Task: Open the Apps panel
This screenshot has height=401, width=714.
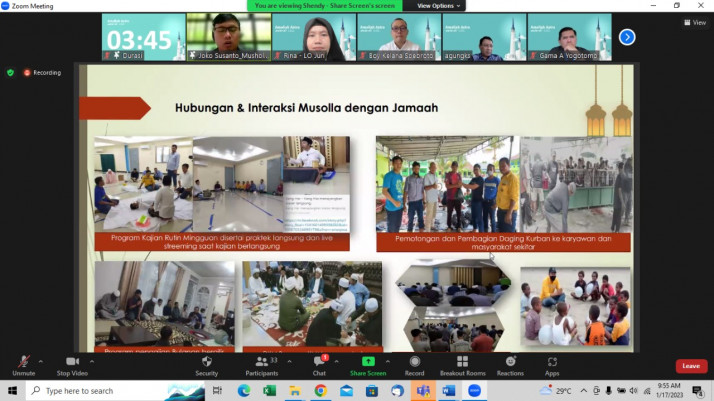Action: (552, 363)
